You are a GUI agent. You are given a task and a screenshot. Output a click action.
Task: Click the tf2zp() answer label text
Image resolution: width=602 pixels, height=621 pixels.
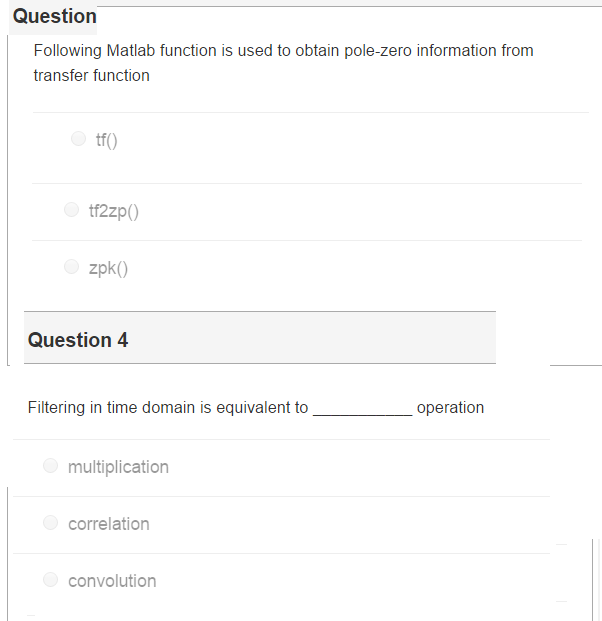[x=114, y=211]
